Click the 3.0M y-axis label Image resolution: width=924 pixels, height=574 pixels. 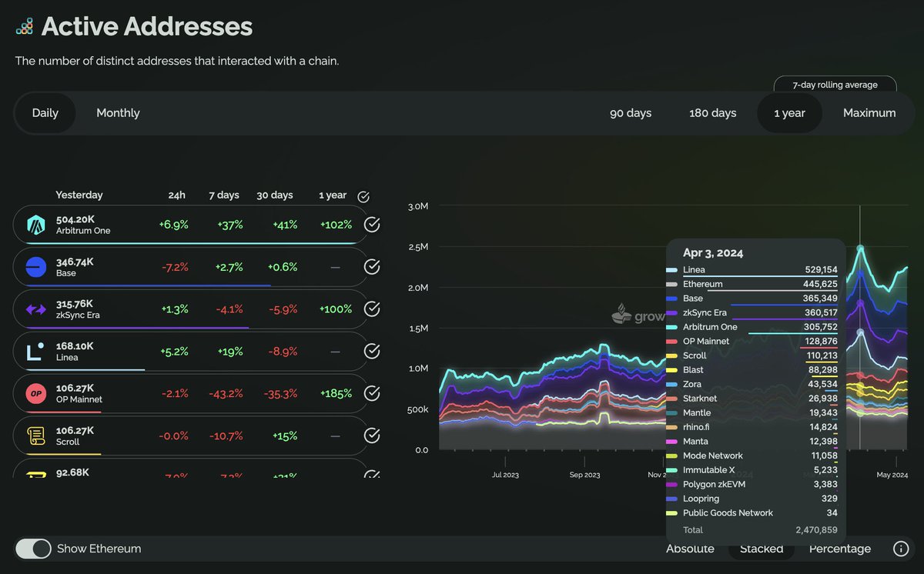(x=418, y=206)
